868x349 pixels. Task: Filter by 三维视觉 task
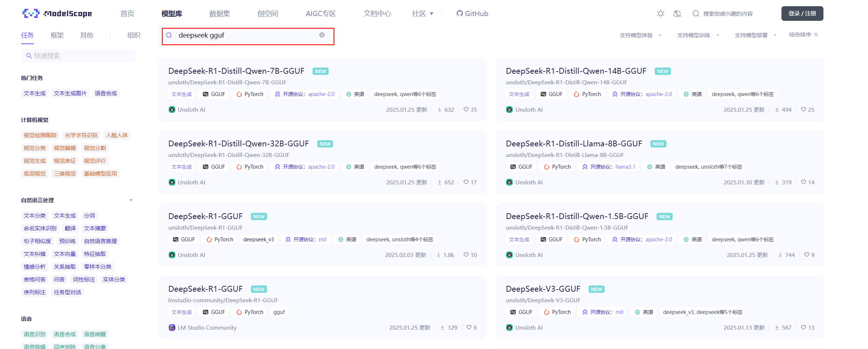click(65, 174)
